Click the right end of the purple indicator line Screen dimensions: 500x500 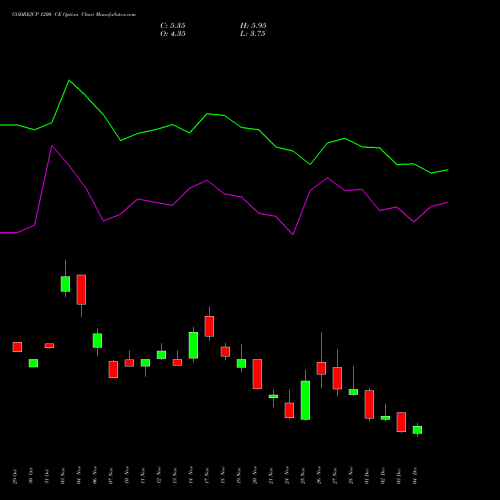(x=448, y=202)
